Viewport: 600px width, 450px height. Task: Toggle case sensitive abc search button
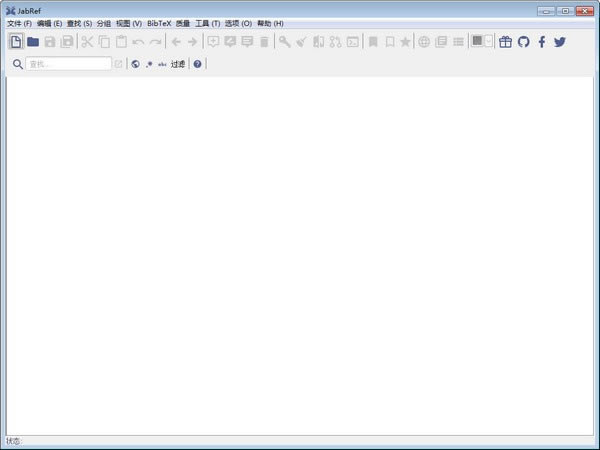click(x=162, y=64)
